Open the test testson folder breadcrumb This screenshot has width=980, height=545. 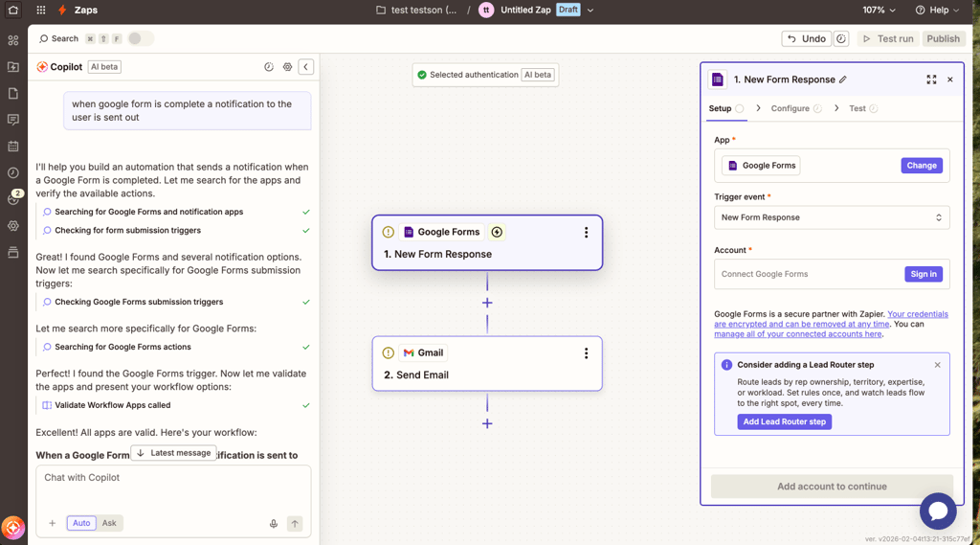[417, 10]
